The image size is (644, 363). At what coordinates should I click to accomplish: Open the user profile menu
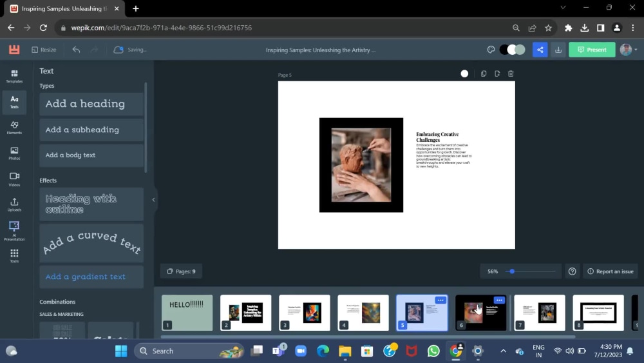[628, 50]
